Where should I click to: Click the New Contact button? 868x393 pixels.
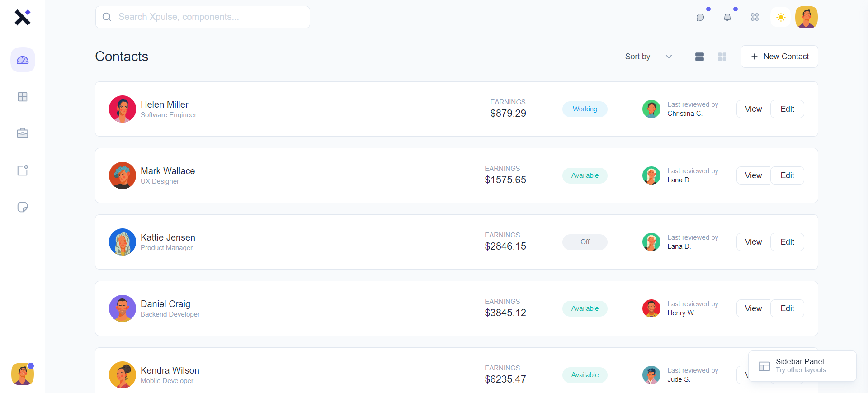coord(779,57)
